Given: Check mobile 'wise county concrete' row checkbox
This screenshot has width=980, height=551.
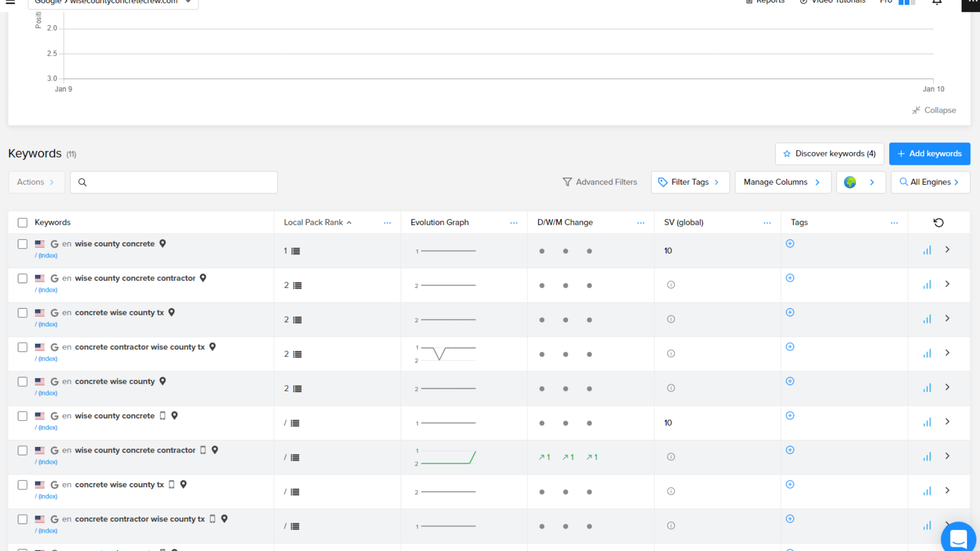Looking at the screenshot, I should tap(22, 416).
